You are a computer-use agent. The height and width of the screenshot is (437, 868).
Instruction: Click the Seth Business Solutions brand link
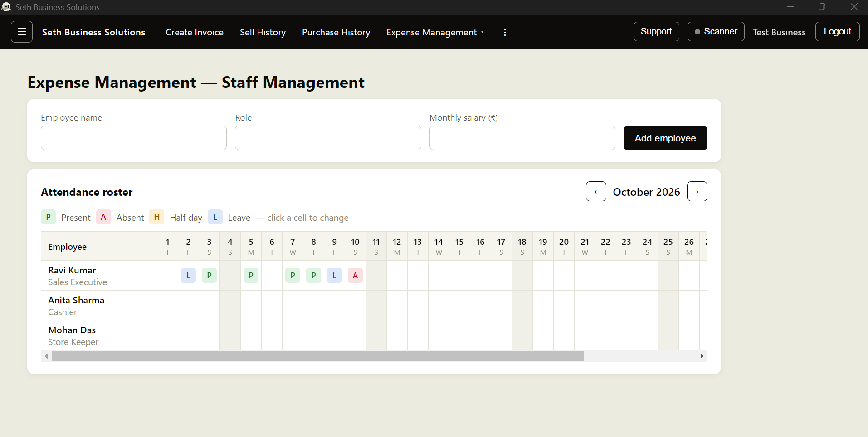(x=93, y=32)
